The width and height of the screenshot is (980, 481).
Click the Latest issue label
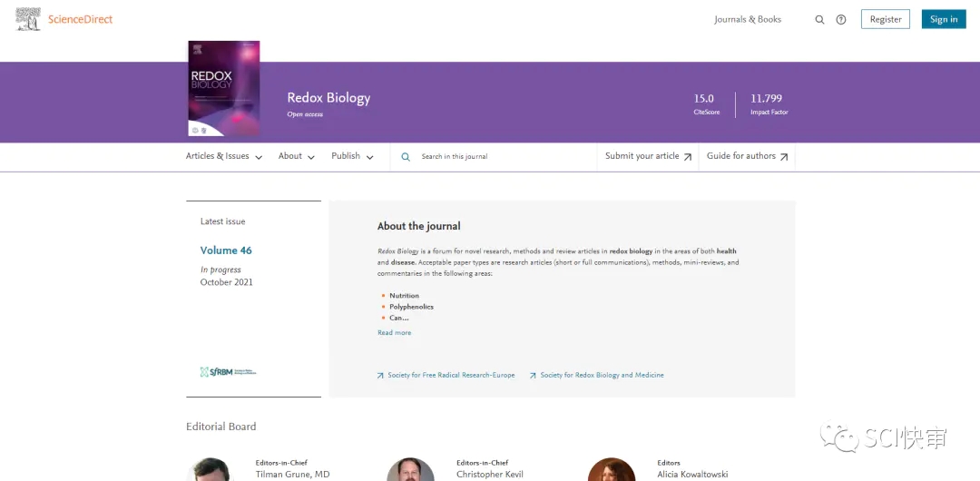tap(222, 221)
